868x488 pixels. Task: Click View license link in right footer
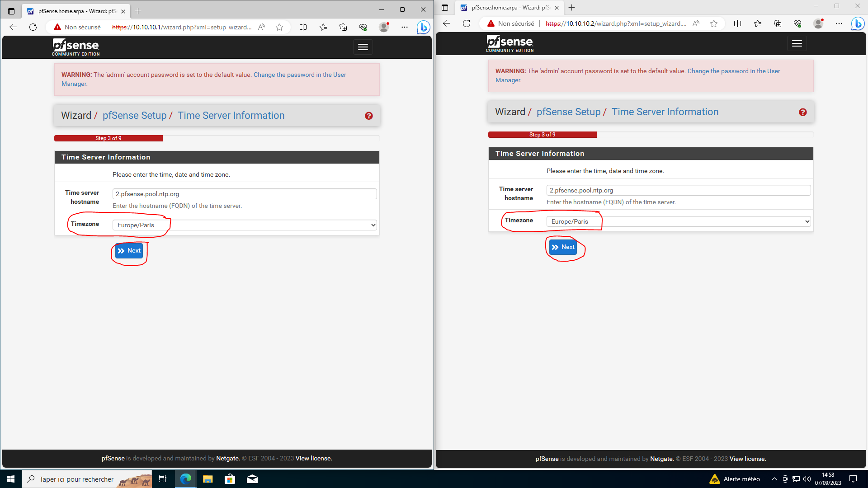[748, 459]
